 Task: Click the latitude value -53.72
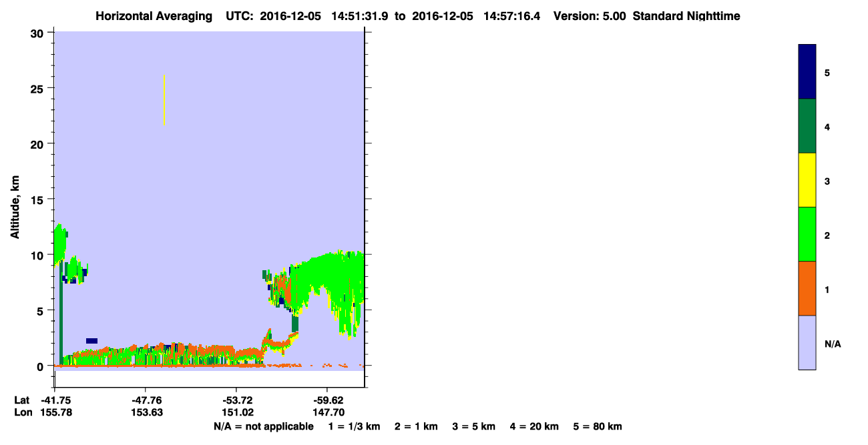[236, 400]
